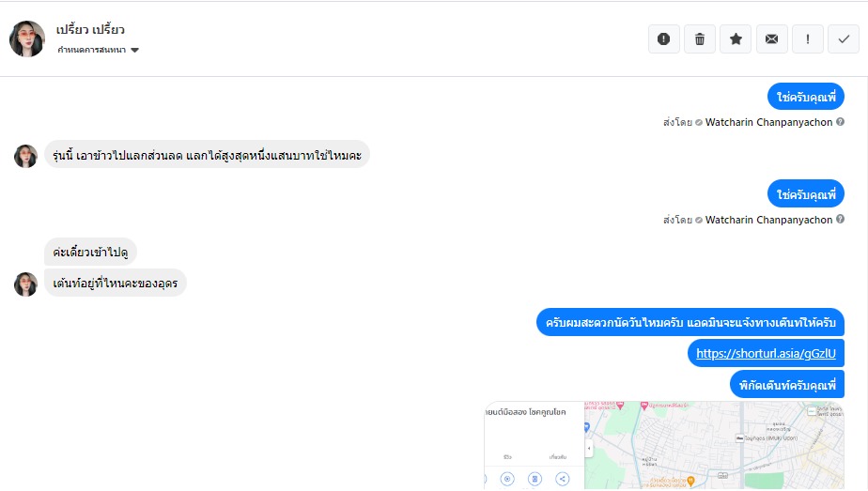This screenshot has height=491, width=868.
Task: Toggle the star on this conversation
Action: pos(736,38)
